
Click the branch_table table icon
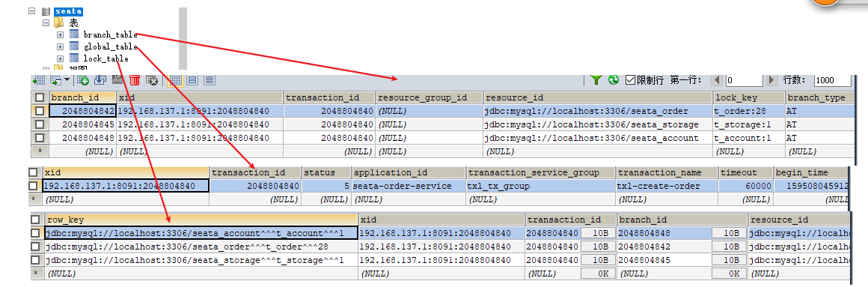point(73,34)
